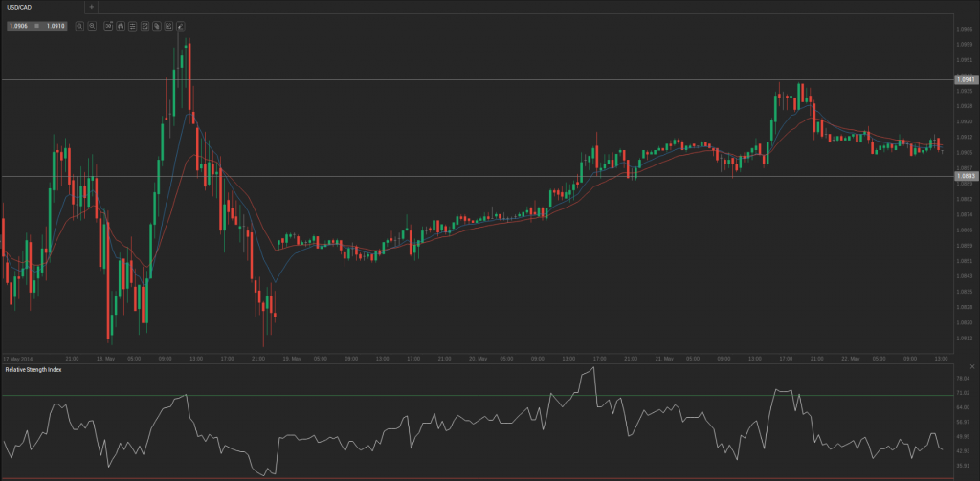Click the attach/template icon in toolbar

click(157, 26)
